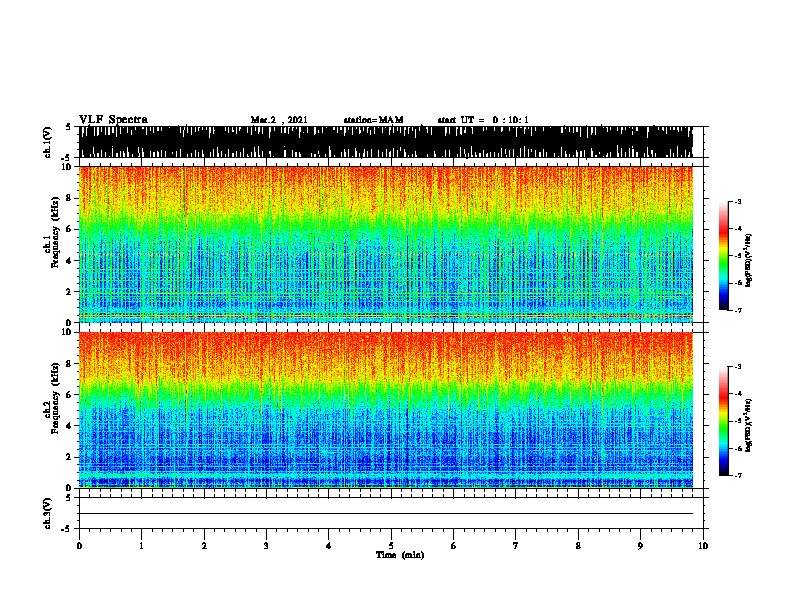The width and height of the screenshot is (792, 612).
Task: Click inside the ch.2 spectrogram panel
Action: (385, 410)
